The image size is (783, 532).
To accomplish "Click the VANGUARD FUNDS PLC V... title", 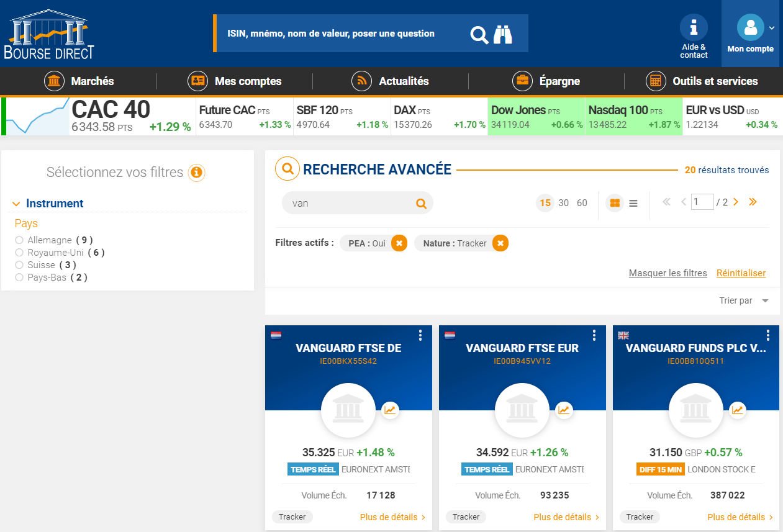I will [696, 348].
